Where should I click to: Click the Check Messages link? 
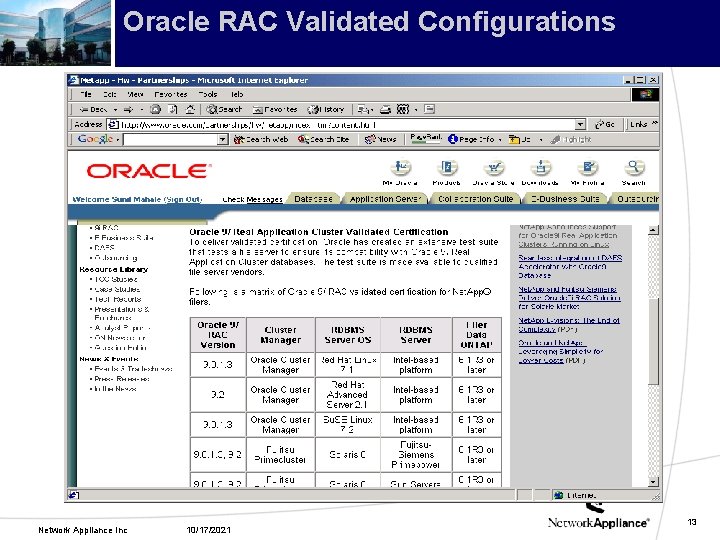(252, 199)
